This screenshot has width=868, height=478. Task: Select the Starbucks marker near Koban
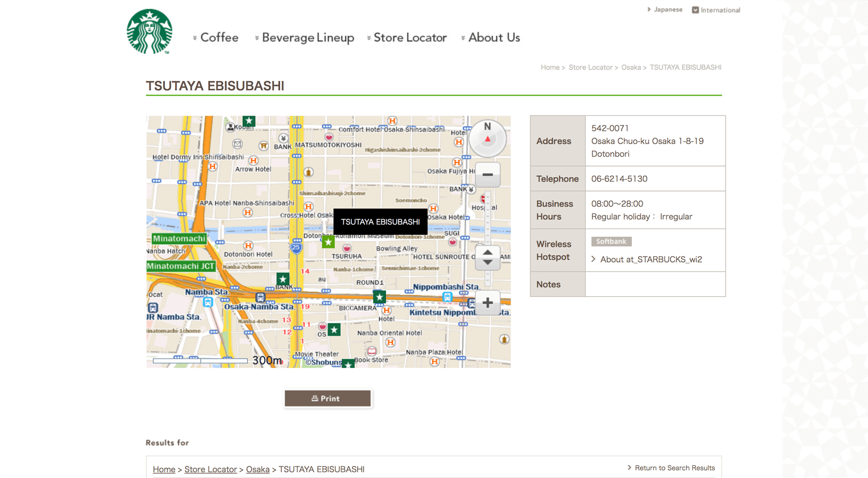pos(249,121)
